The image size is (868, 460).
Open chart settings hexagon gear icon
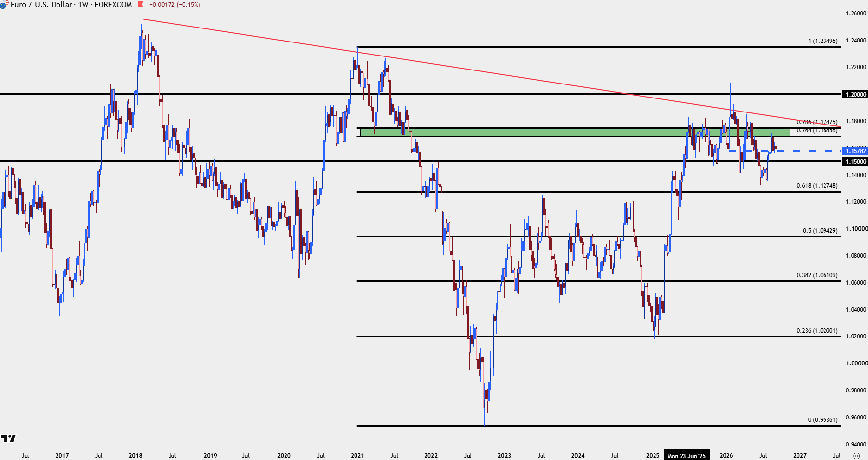click(856, 456)
